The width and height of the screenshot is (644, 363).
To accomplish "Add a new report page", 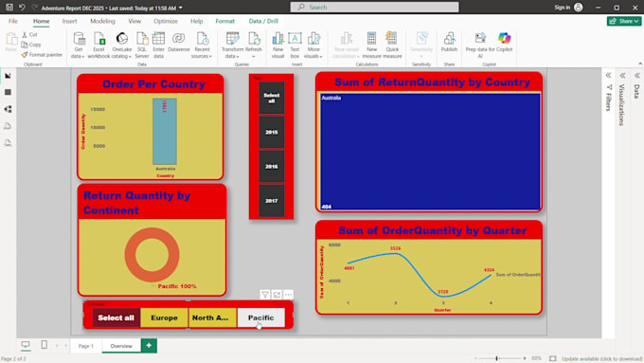I will coord(149,345).
